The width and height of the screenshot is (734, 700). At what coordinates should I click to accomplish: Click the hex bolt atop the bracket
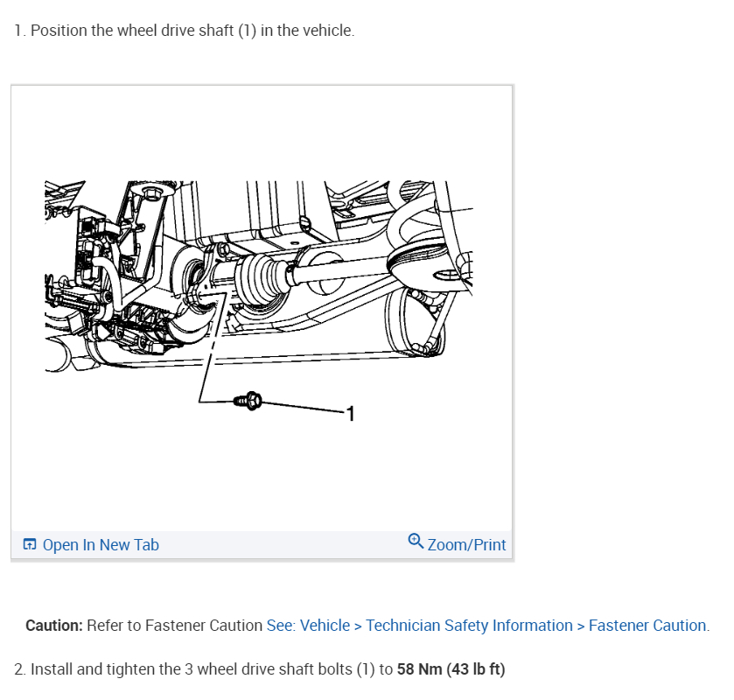(151, 192)
